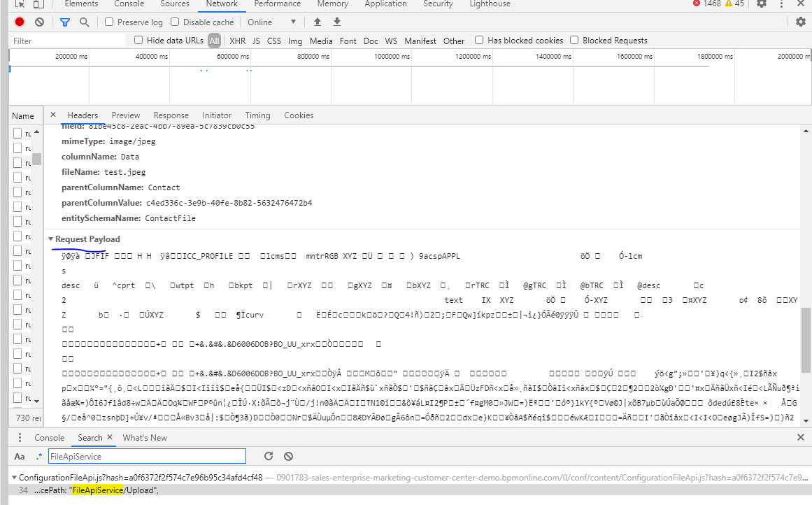
Task: Check the Hide data URLs option
Action: (x=138, y=40)
